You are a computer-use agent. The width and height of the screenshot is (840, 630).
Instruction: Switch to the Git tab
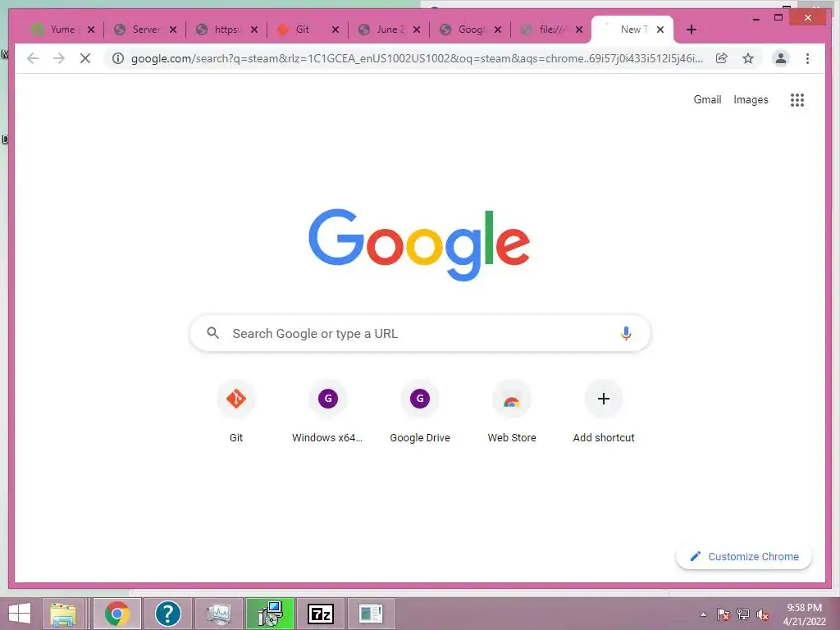[x=300, y=30]
